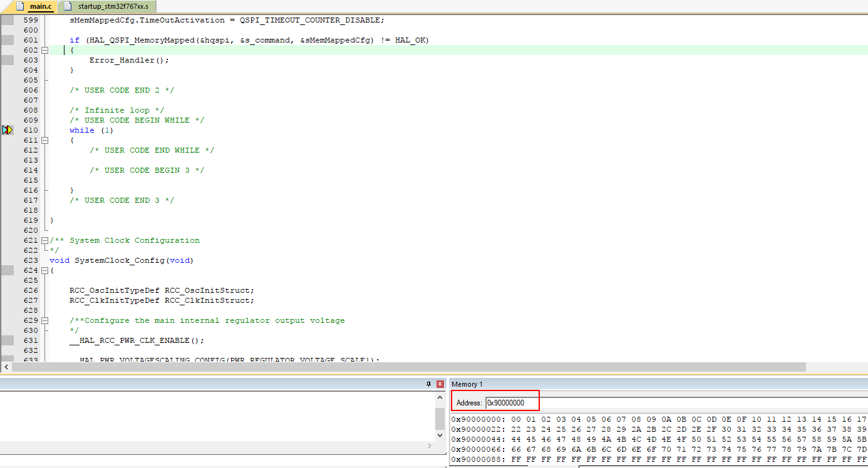
Task: Click __HAL_RCC_PWR_CLK_ENABLE() call
Action: [x=137, y=340]
